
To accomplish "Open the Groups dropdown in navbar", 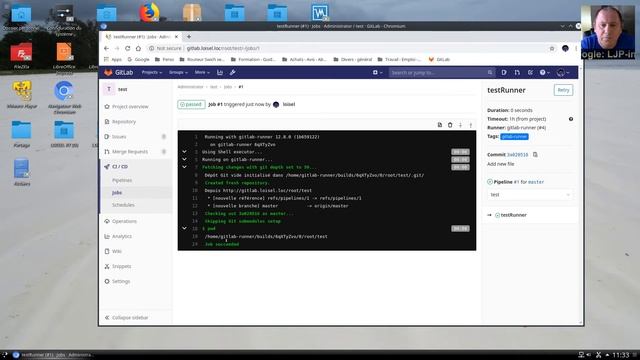I will point(178,72).
